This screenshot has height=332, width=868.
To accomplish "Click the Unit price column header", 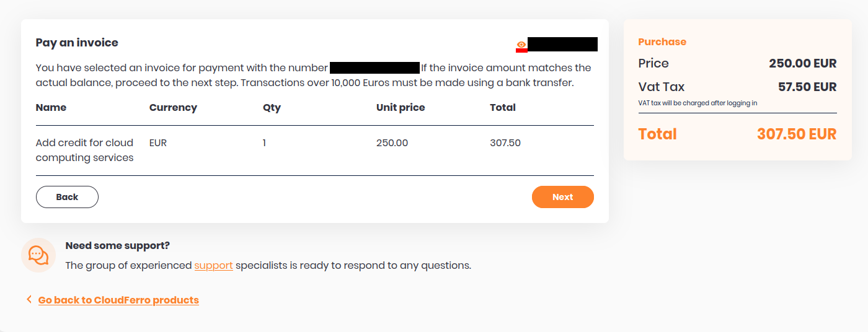I will coord(401,107).
